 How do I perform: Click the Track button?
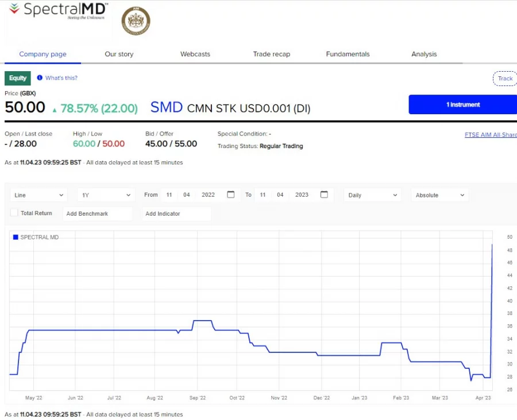coord(504,78)
